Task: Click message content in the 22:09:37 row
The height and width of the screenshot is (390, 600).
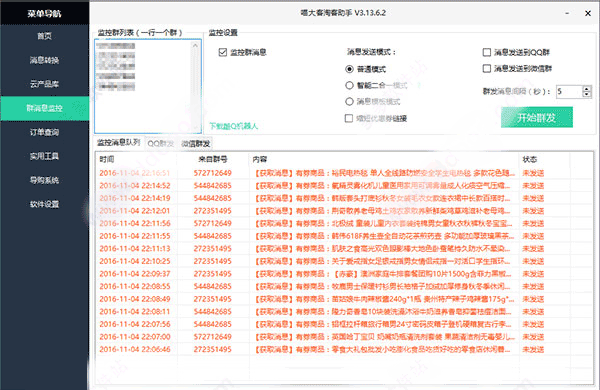Action: point(383,274)
